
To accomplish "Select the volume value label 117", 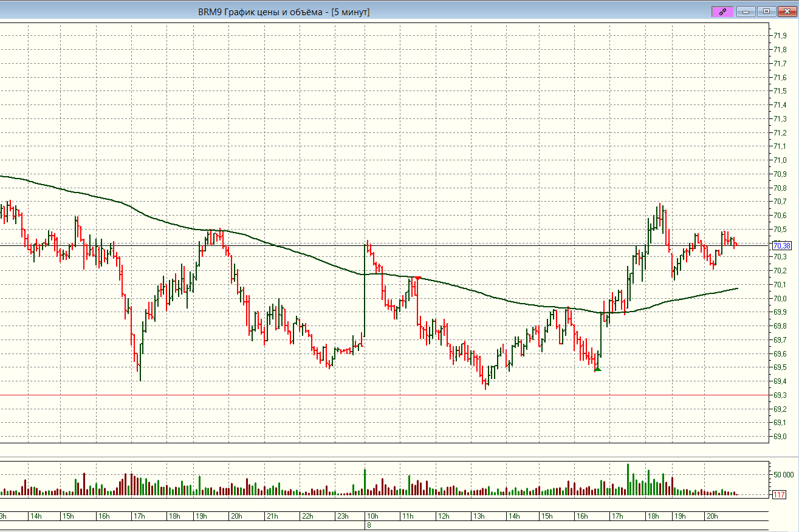I will tap(780, 495).
